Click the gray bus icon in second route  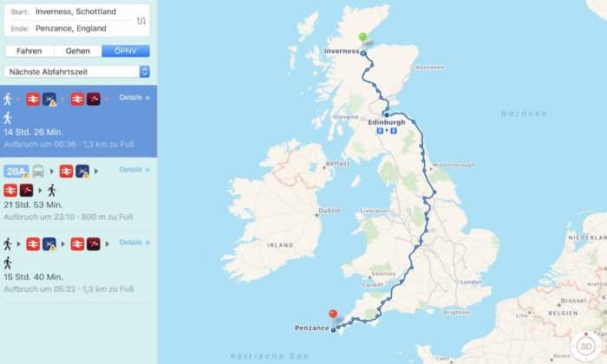click(38, 171)
